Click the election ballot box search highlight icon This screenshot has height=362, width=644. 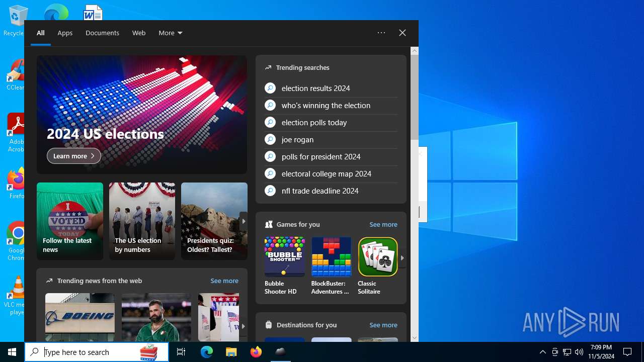click(x=148, y=352)
